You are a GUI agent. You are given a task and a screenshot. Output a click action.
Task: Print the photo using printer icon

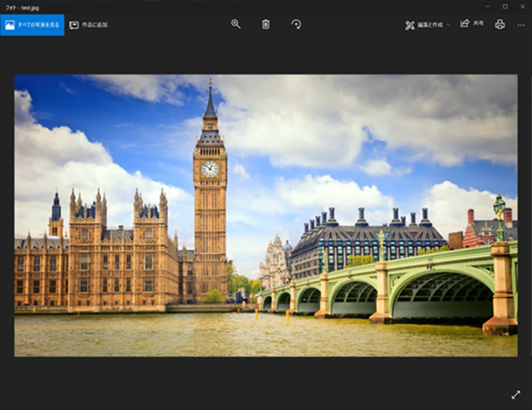coord(500,24)
